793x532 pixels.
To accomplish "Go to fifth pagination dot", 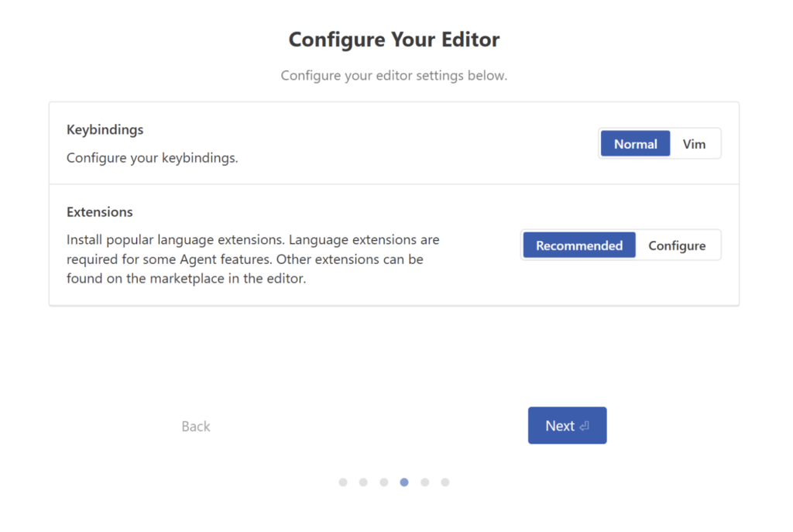I will click(x=424, y=482).
